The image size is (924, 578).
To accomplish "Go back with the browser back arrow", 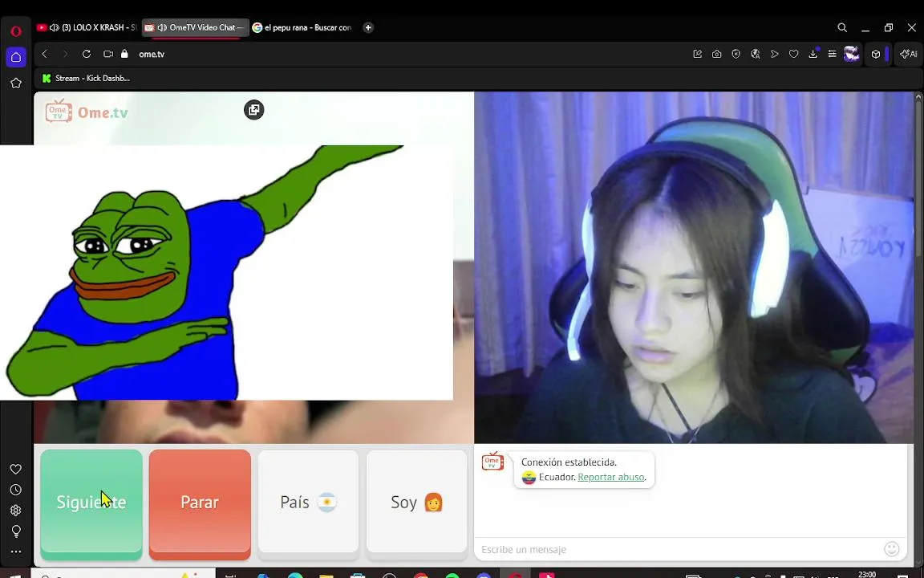I will (x=45, y=54).
